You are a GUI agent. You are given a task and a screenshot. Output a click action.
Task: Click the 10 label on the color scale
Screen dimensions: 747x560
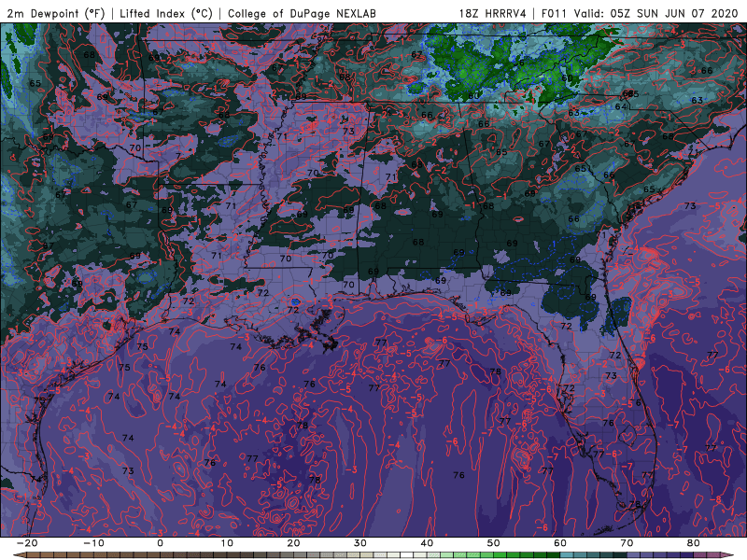[227, 543]
